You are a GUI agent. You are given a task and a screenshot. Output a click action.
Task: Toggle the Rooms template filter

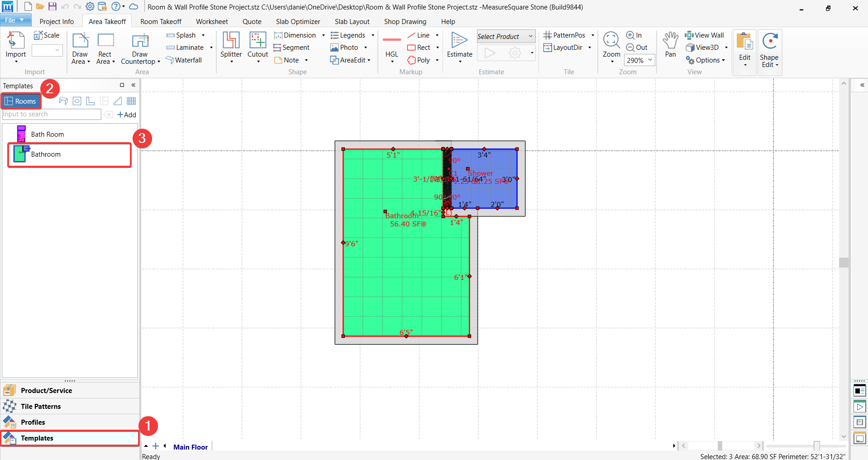point(21,101)
